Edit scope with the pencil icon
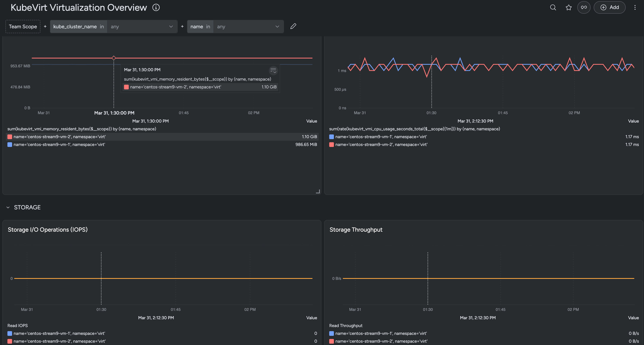 (293, 26)
